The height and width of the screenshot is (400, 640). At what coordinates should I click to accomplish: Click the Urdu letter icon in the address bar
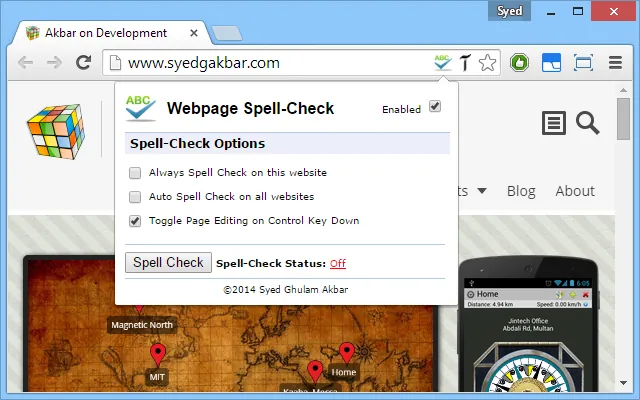[x=465, y=62]
